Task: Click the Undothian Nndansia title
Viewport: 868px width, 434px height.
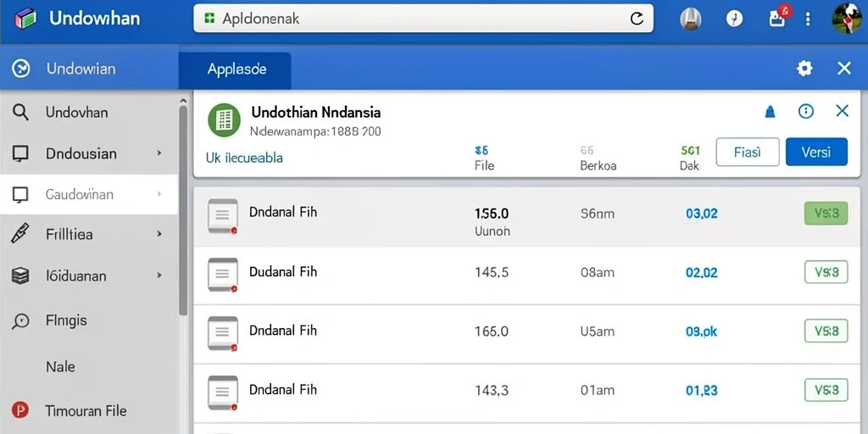Action: click(x=315, y=113)
